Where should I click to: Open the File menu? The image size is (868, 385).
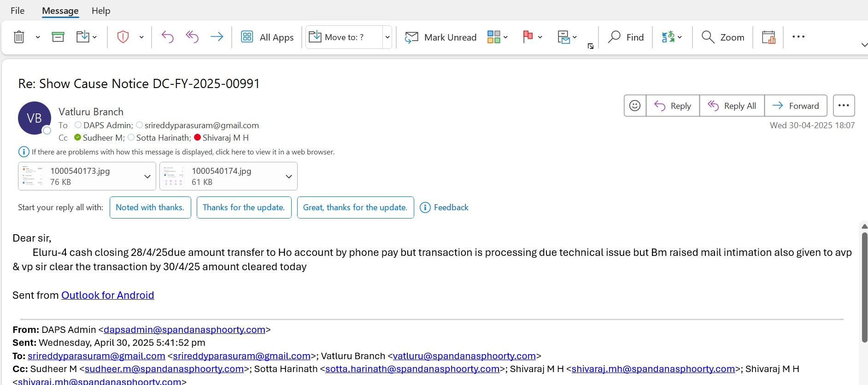18,11
